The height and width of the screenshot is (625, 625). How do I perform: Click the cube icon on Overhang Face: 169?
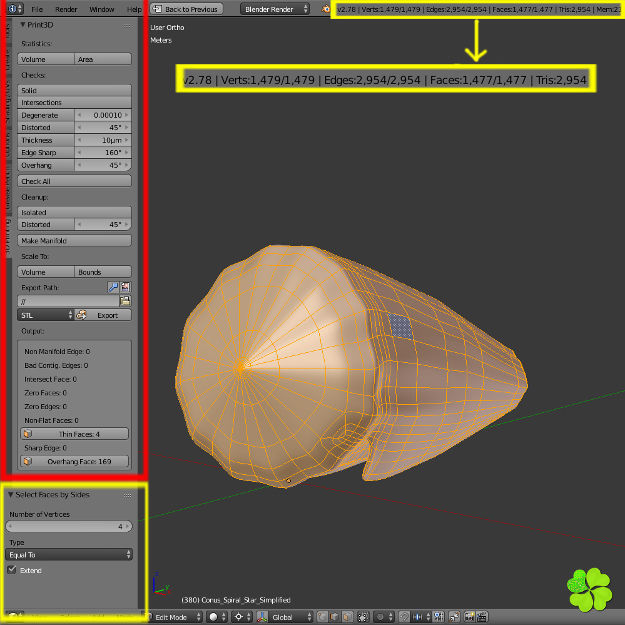click(x=28, y=461)
